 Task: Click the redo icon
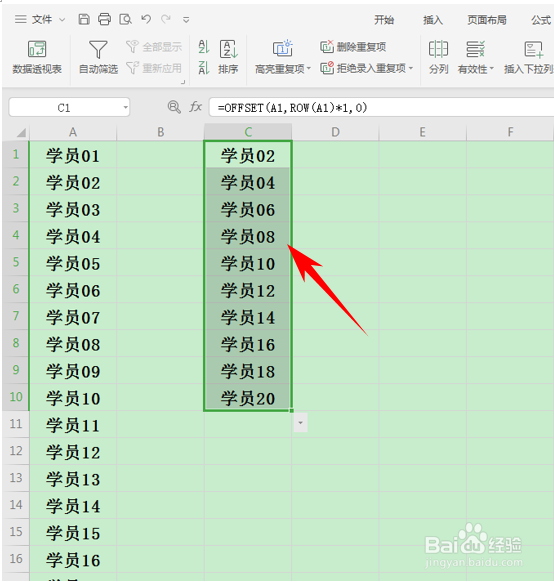tap(165, 19)
